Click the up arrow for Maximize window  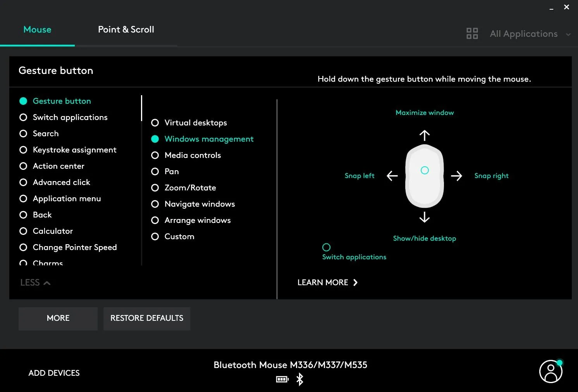[x=425, y=135]
